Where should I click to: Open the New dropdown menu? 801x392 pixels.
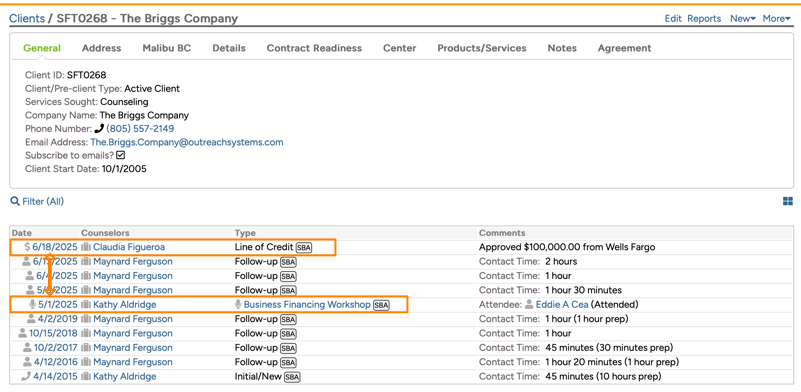743,18
